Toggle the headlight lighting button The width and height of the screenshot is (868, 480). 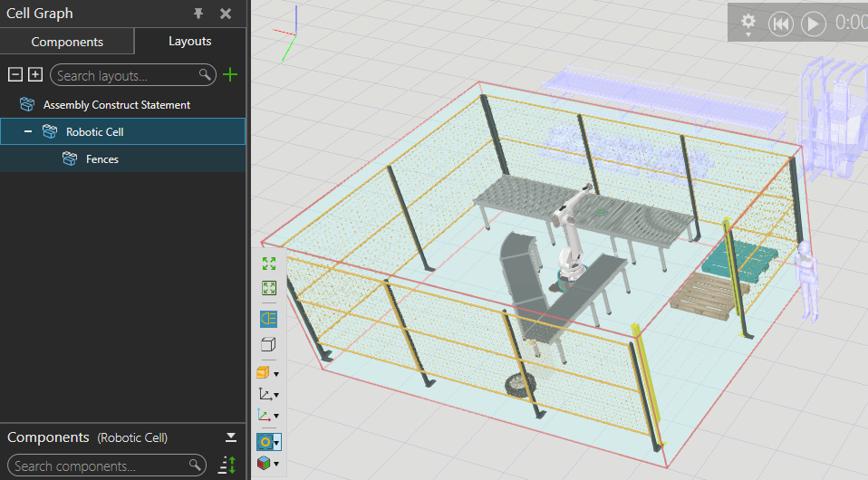(268, 319)
